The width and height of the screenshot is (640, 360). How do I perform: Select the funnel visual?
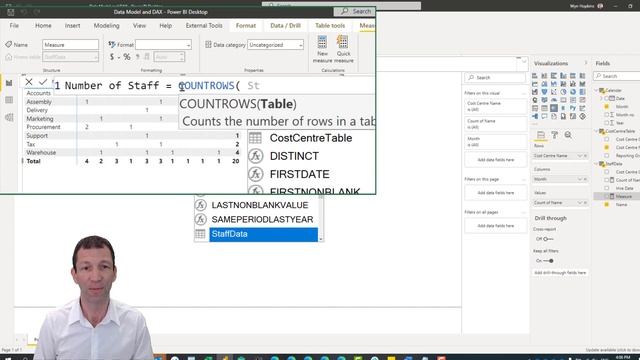[544, 92]
